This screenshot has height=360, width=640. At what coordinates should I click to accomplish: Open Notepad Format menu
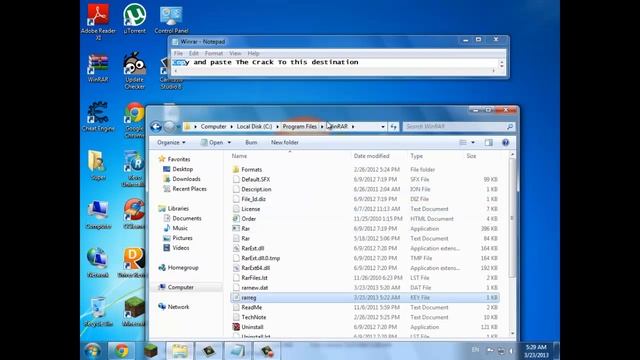tap(214, 53)
